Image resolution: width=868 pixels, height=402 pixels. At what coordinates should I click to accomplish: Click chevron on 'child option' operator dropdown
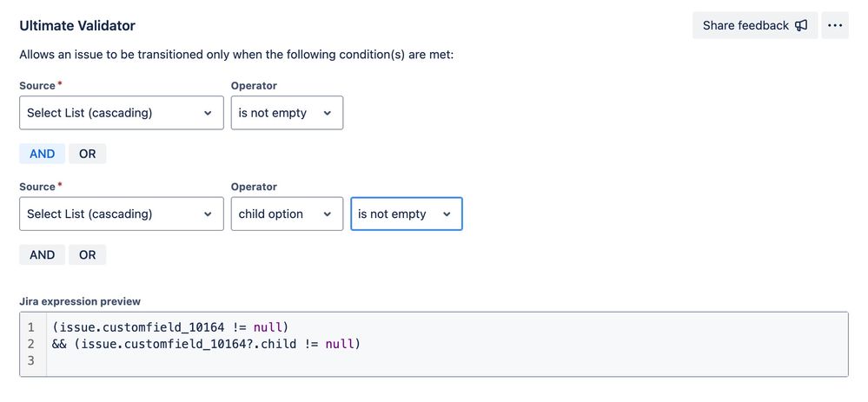[328, 214]
